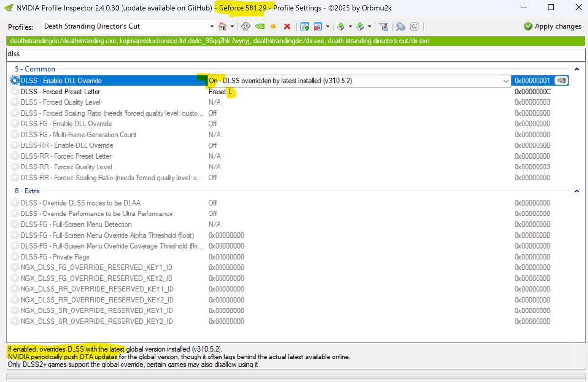Select NGX_DLSS_SR_OVERRIDE_RESERVED_KEY1_ID row
The height and width of the screenshot is (382, 588).
tap(289, 310)
